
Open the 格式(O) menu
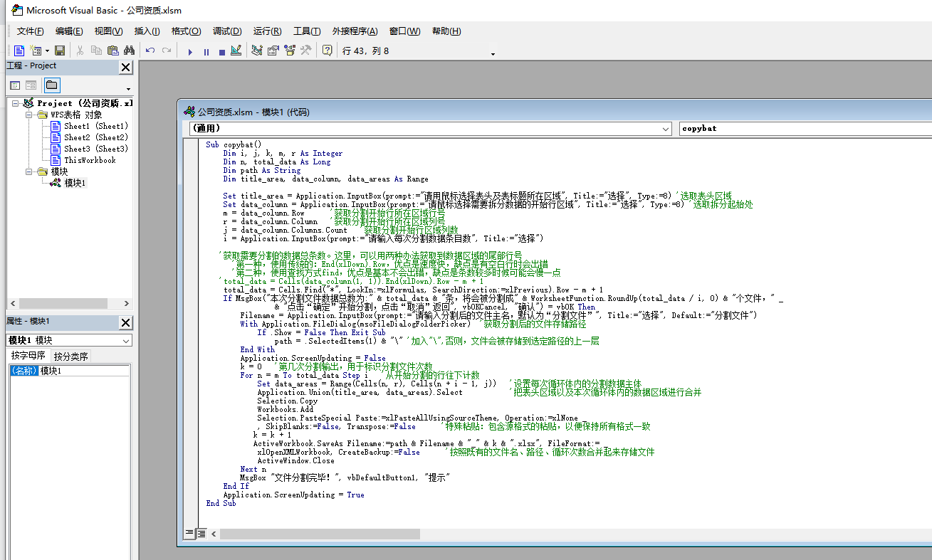(x=187, y=31)
